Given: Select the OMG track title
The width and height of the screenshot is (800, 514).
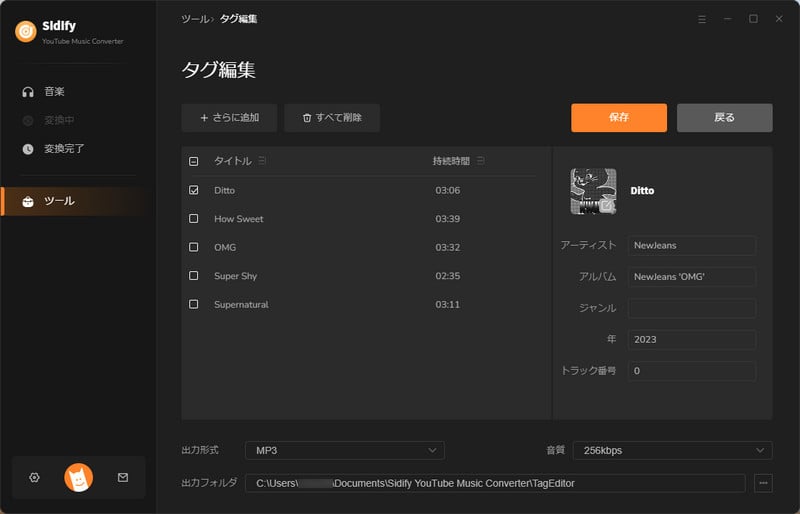Looking at the screenshot, I should [x=225, y=248].
